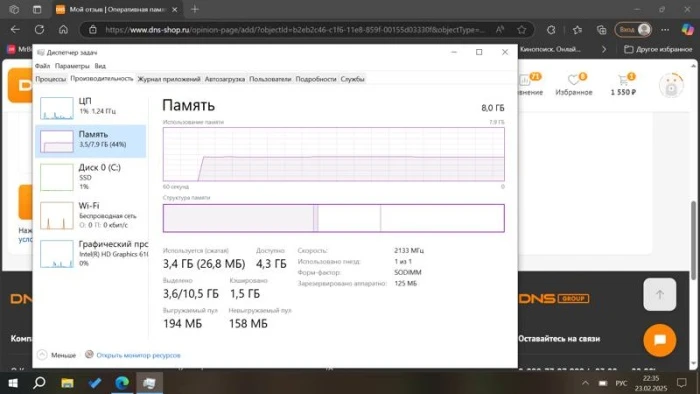
Task: Click the site lock icon in address bar
Action: [x=92, y=30]
